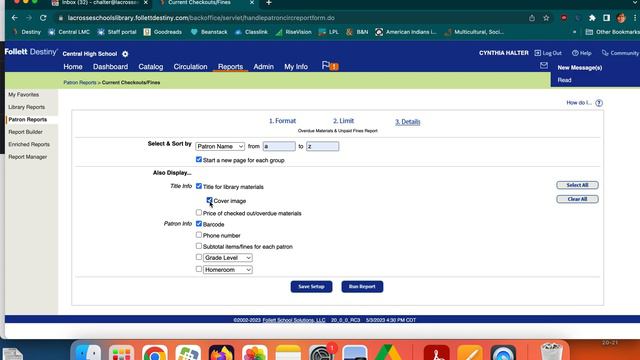The width and height of the screenshot is (640, 360).
Task: Switch to the 2. Limit step
Action: pyautogui.click(x=343, y=121)
